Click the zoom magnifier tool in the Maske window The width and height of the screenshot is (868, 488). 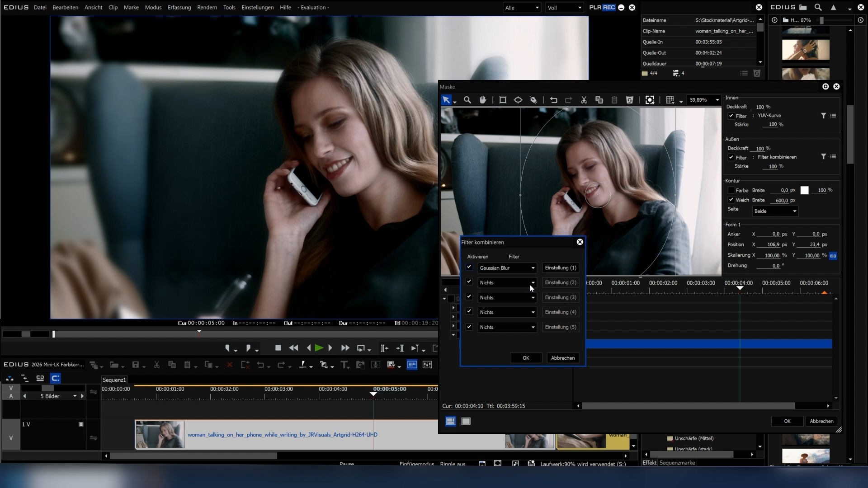click(467, 100)
